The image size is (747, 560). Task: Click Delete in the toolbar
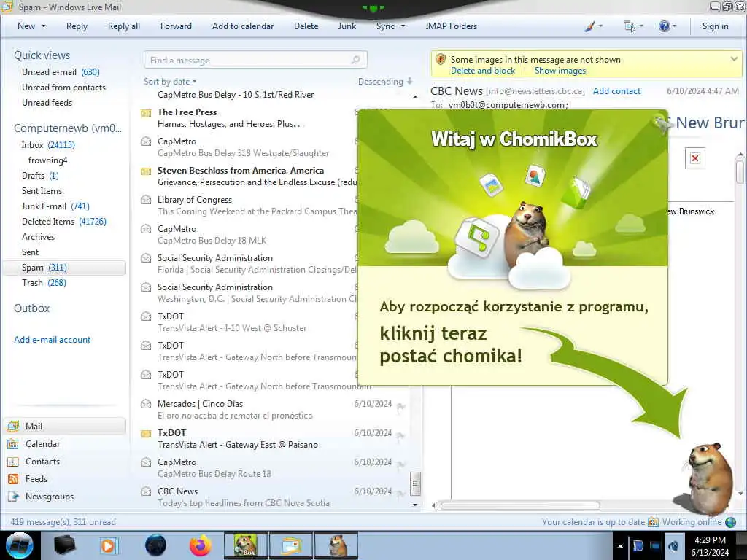[x=306, y=26]
